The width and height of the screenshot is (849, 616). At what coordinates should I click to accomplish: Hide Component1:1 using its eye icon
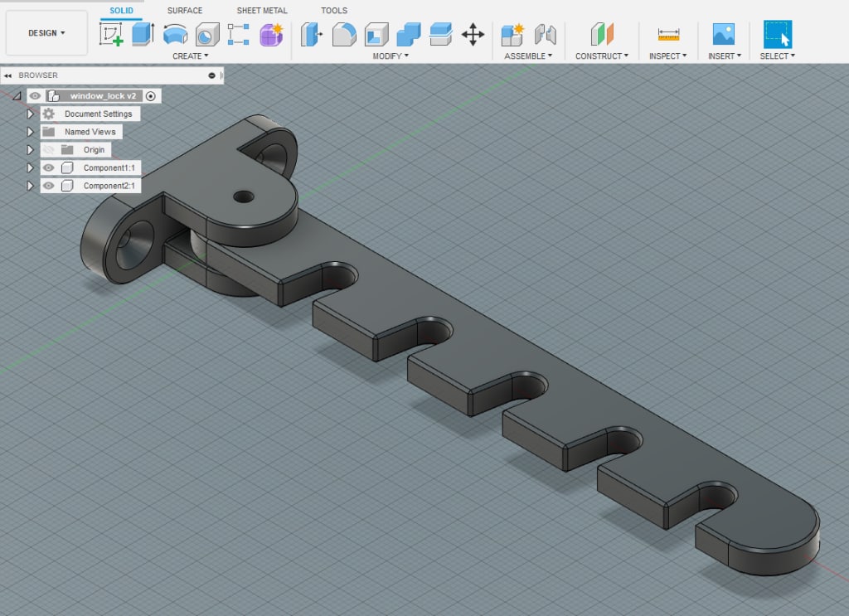pos(49,167)
